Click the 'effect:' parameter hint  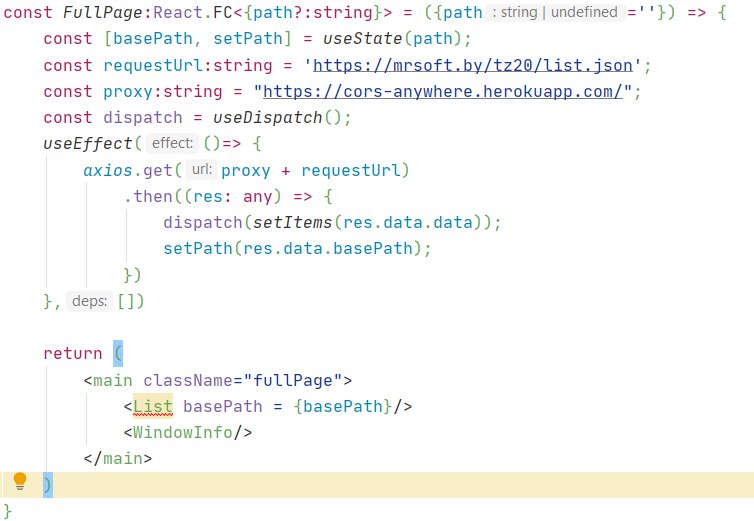click(172, 143)
